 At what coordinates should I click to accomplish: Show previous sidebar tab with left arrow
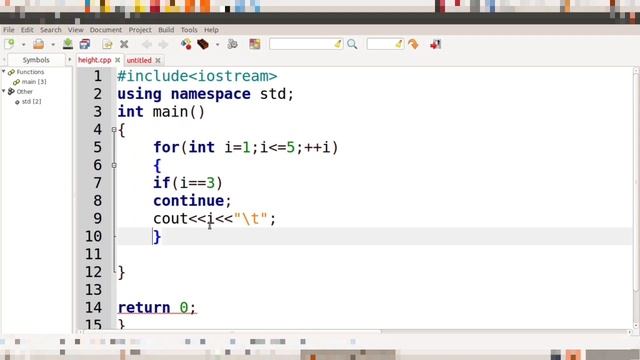[4, 60]
